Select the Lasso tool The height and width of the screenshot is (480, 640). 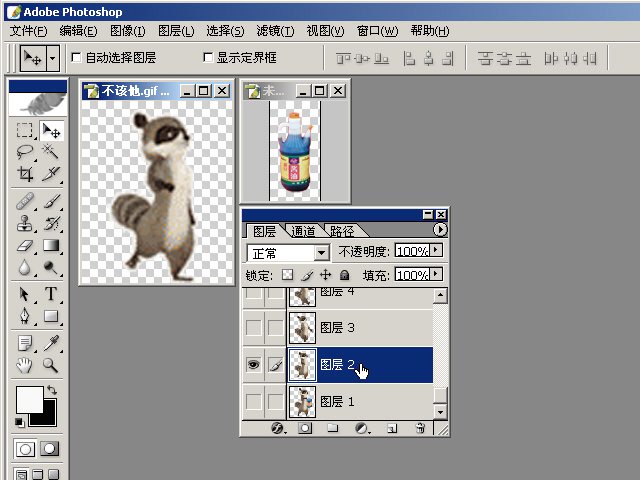[x=24, y=152]
